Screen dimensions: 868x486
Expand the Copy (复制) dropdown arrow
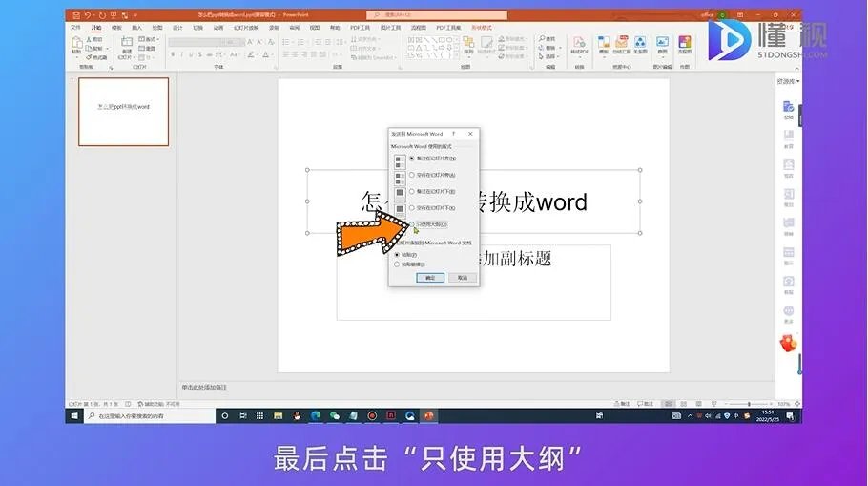[x=107, y=48]
